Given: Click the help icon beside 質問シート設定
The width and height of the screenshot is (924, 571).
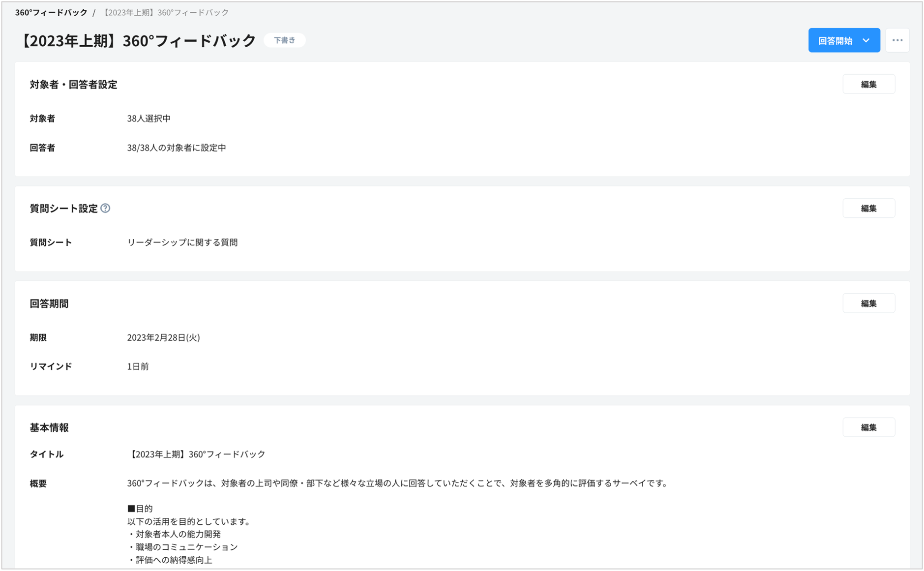Looking at the screenshot, I should pyautogui.click(x=105, y=209).
